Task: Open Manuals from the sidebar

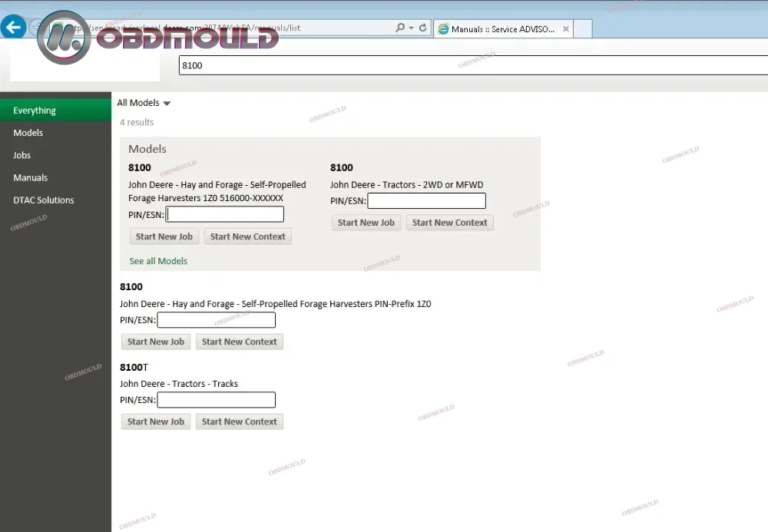Action: click(x=31, y=177)
